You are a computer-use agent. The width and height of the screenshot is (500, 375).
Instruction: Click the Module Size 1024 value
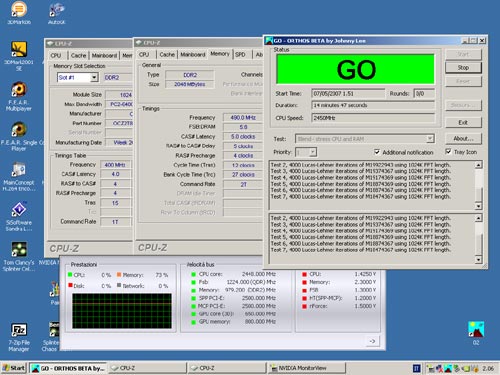pyautogui.click(x=119, y=95)
